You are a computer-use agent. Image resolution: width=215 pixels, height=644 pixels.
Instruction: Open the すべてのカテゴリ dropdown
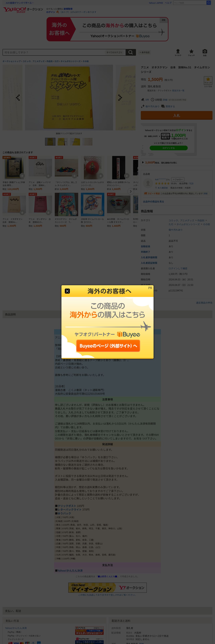pyautogui.click(x=114, y=52)
